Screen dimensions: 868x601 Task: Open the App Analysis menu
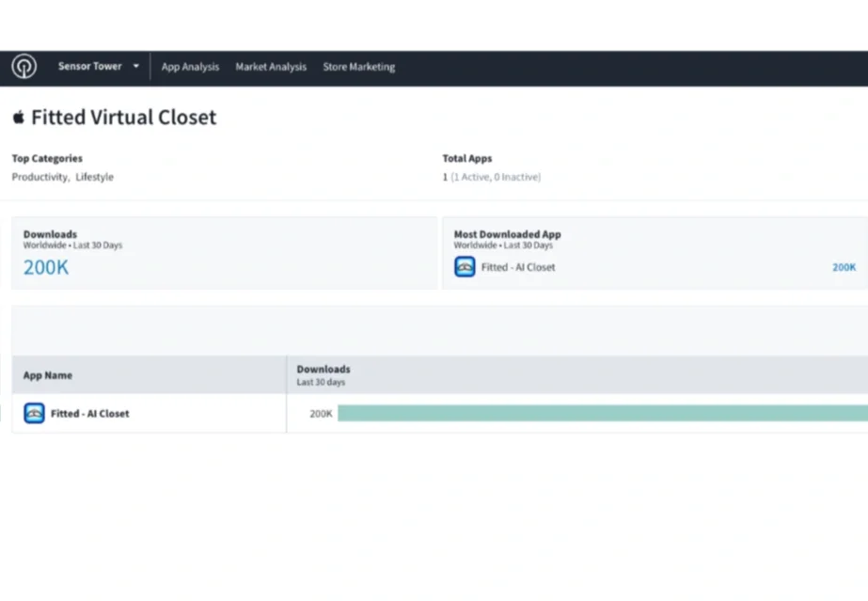pyautogui.click(x=190, y=67)
